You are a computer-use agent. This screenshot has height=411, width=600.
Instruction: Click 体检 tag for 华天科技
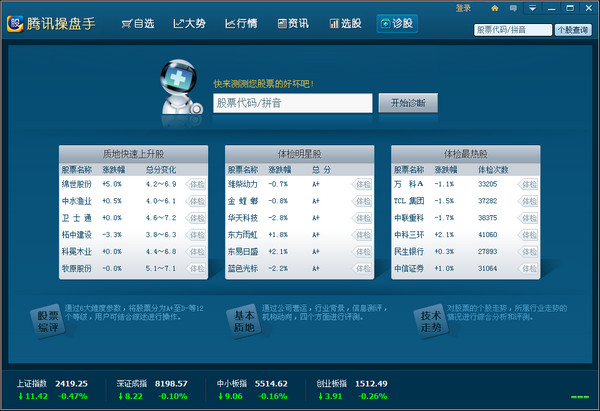pyautogui.click(x=362, y=218)
